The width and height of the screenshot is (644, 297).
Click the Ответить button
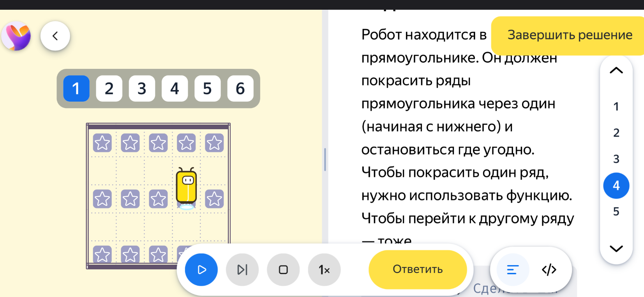point(418,269)
